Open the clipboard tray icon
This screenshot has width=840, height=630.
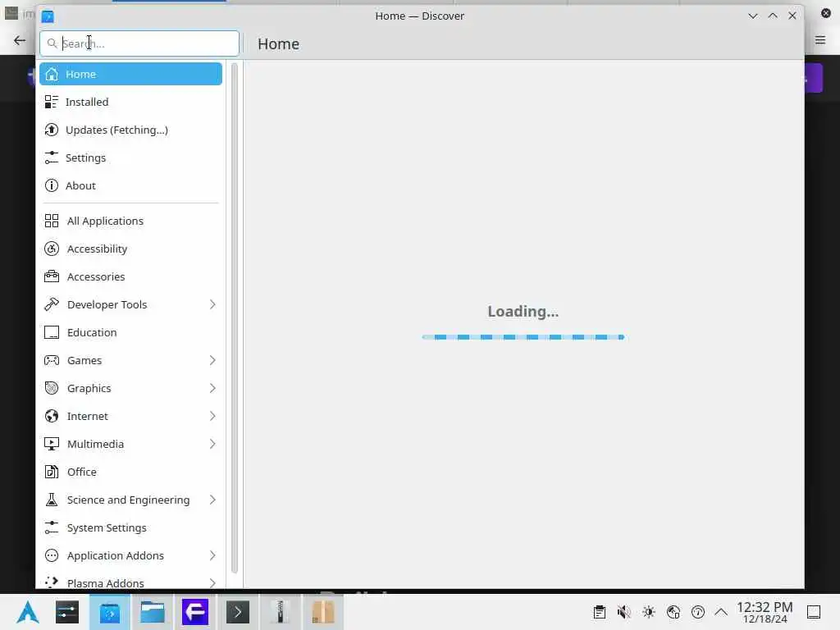pos(600,612)
